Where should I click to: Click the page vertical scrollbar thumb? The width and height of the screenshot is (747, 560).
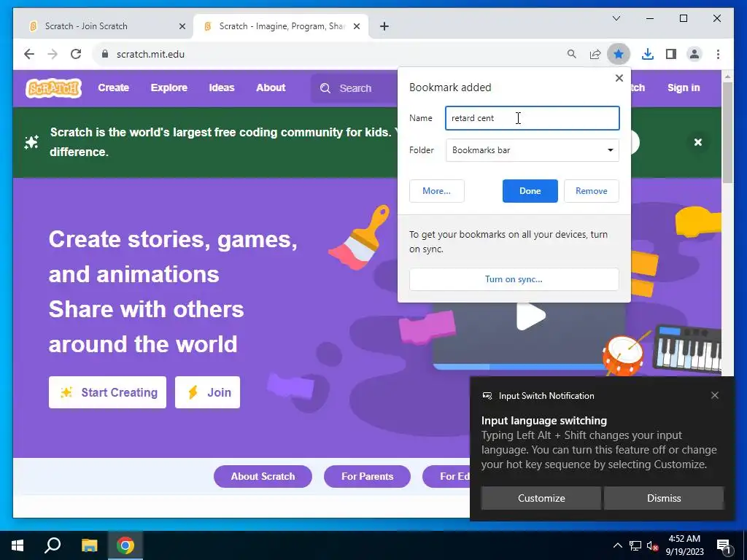[x=727, y=133]
